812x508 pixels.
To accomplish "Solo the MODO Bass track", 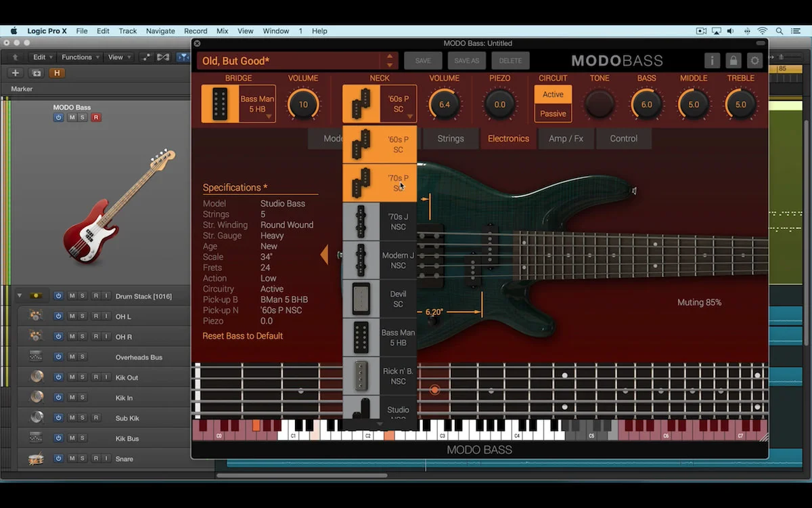I will (x=83, y=118).
